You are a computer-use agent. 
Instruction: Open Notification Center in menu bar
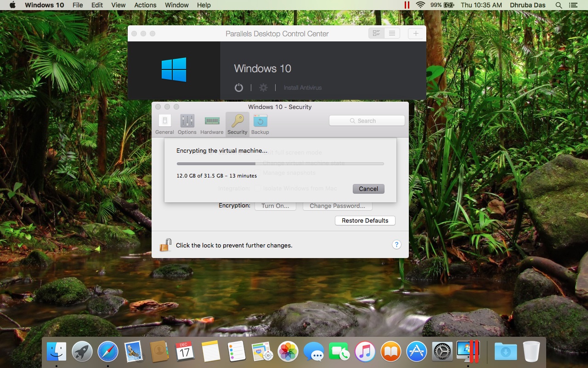pyautogui.click(x=573, y=5)
